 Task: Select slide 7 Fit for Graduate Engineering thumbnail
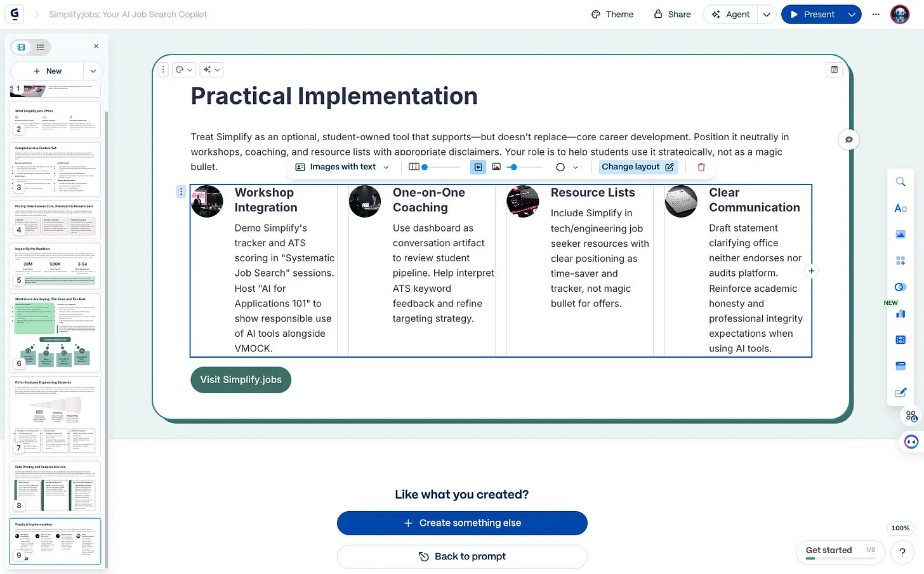[x=55, y=416]
